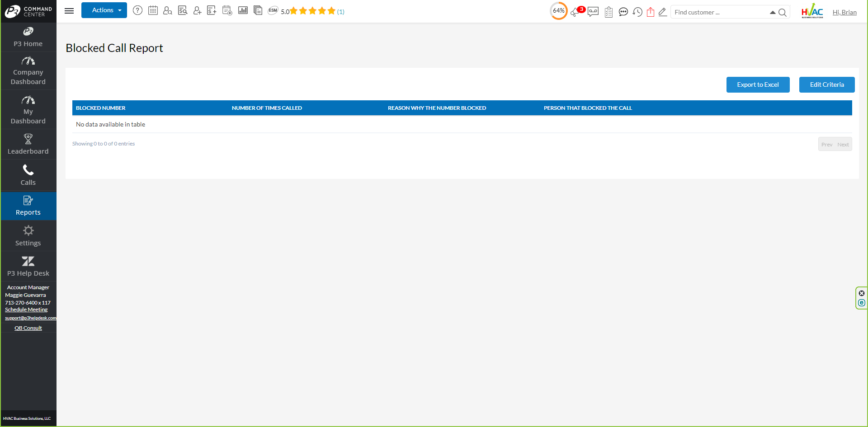Click the Next pagination button

coord(843,145)
